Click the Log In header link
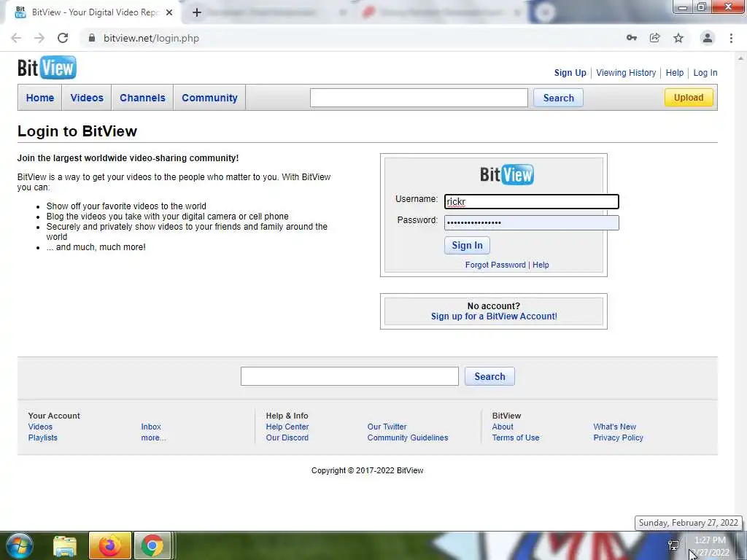Screen dimensions: 747x560 tap(705, 73)
